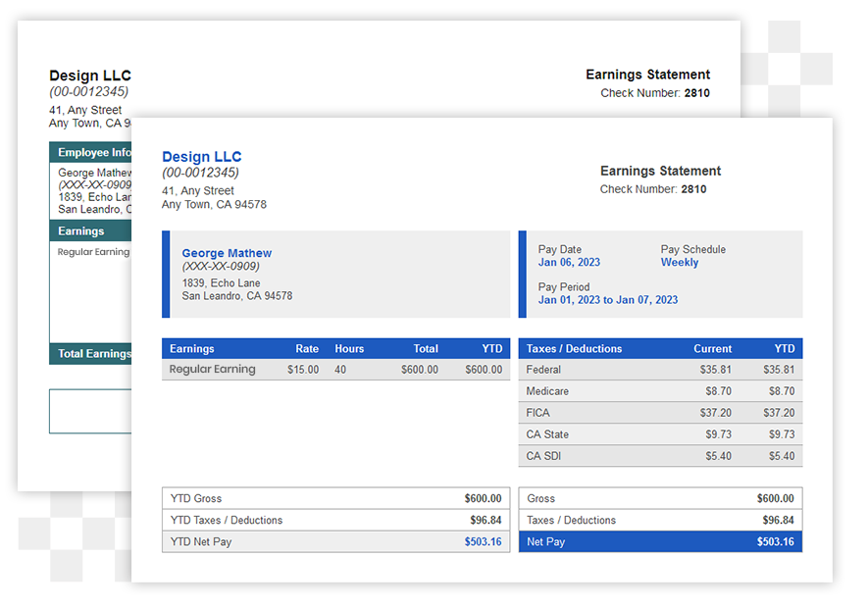Select the Regular Earning row label
The height and width of the screenshot is (608, 868).
212,370
